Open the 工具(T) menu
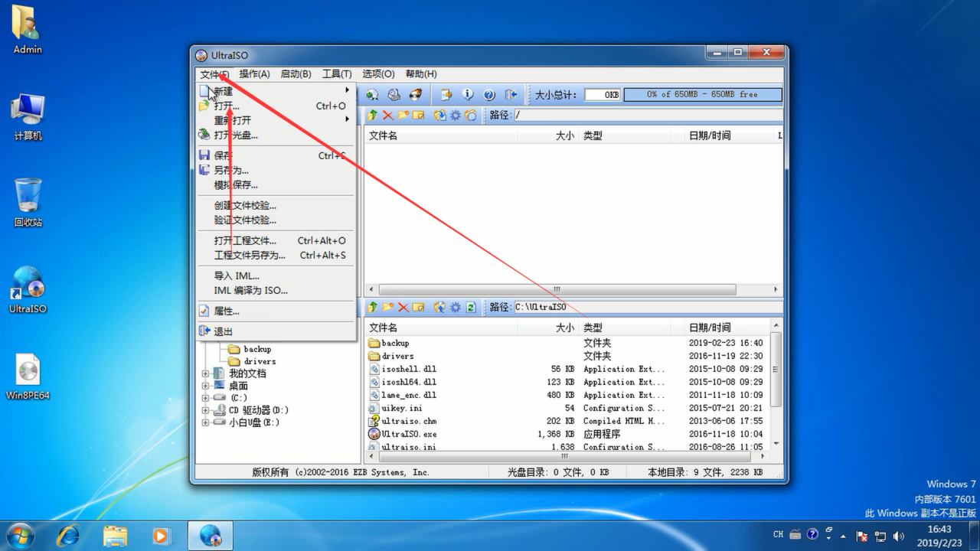 pos(337,74)
